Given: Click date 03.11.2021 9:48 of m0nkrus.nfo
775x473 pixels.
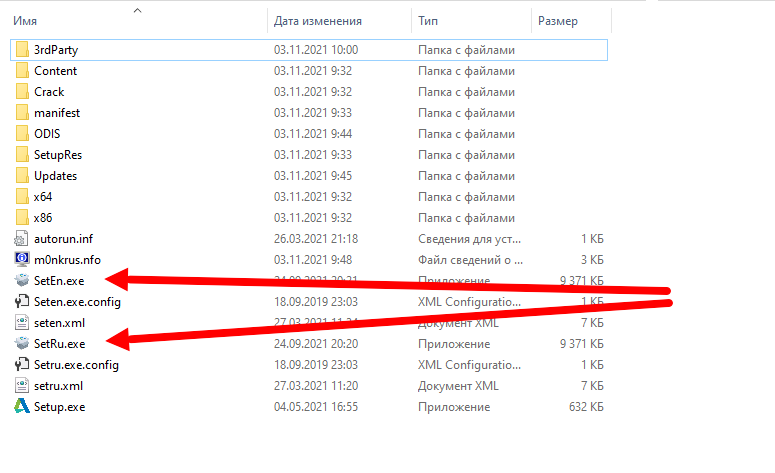Looking at the screenshot, I should [x=313, y=259].
